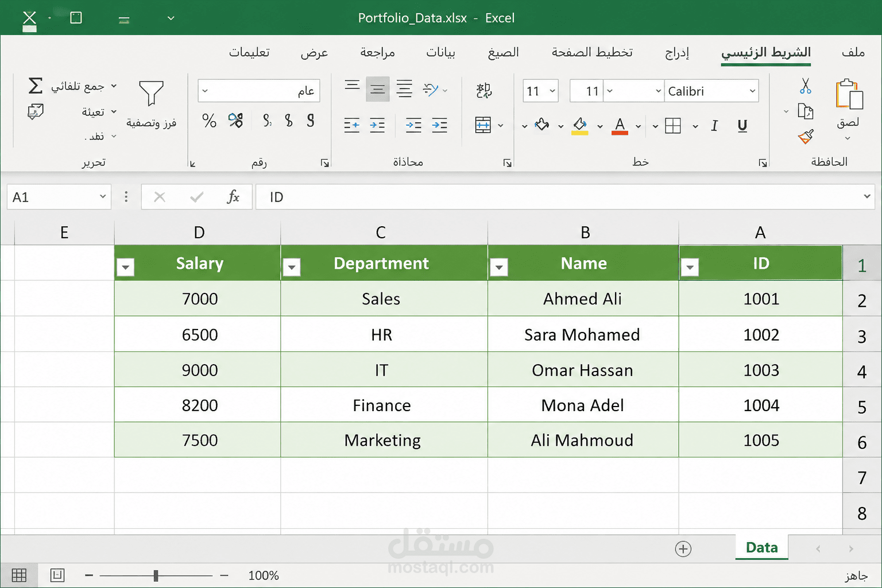This screenshot has height=588, width=882.
Task: Select the middle align button
Action: click(377, 89)
